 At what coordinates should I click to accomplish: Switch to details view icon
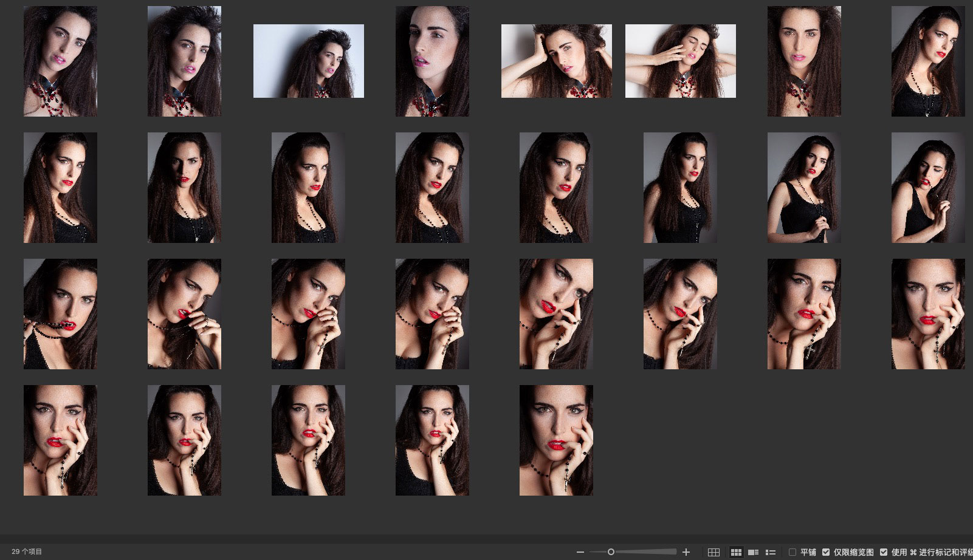point(753,552)
